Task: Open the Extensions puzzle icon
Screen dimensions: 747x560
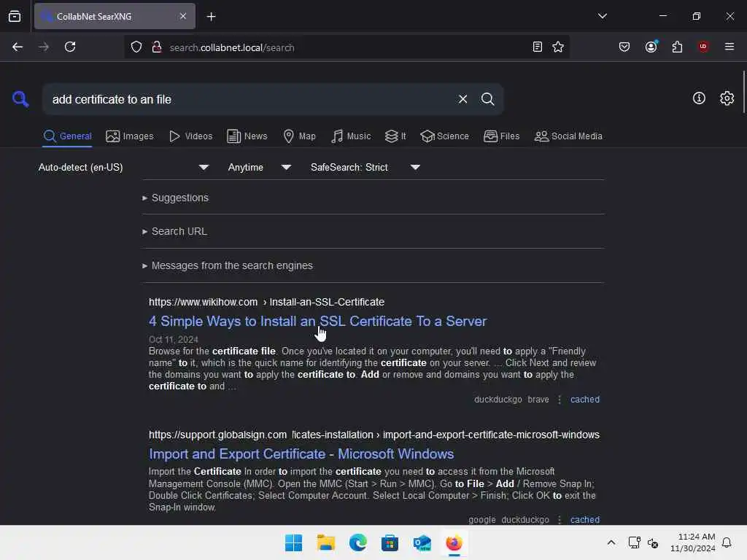Action: point(677,47)
